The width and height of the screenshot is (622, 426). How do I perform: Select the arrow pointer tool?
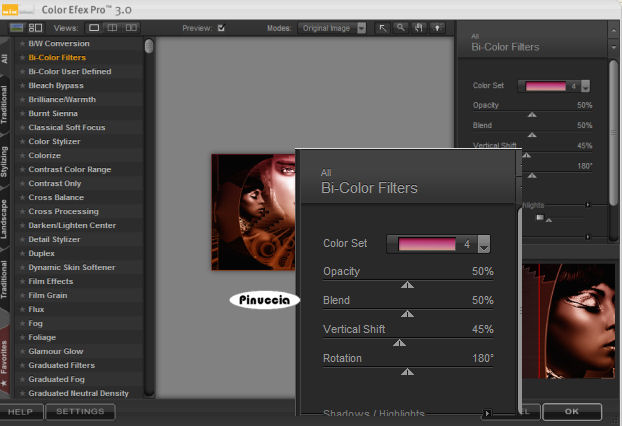(x=382, y=28)
